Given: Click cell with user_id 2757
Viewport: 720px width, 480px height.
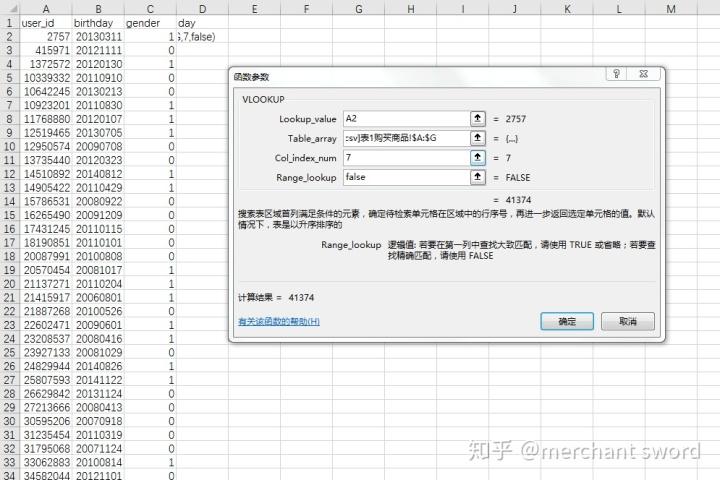Looking at the screenshot, I should coord(46,36).
